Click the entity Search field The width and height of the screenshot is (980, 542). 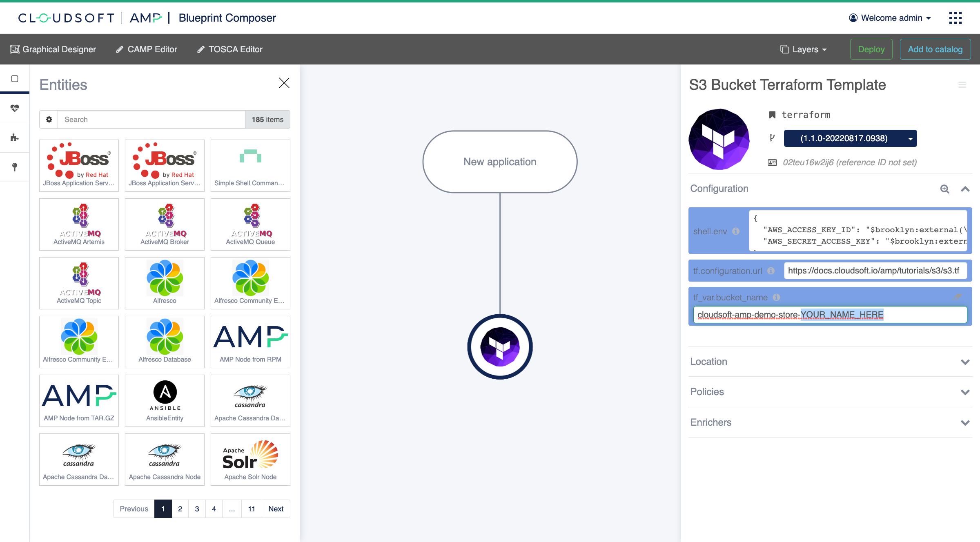[151, 120]
